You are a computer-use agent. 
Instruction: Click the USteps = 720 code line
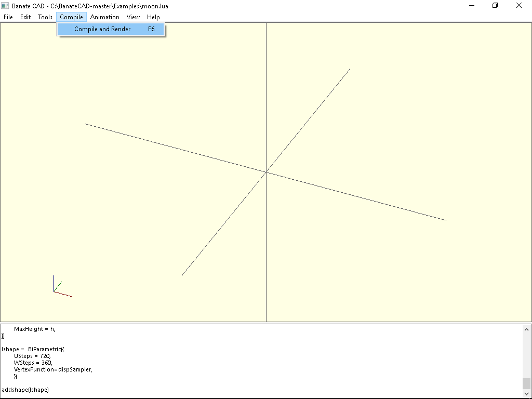click(31, 356)
